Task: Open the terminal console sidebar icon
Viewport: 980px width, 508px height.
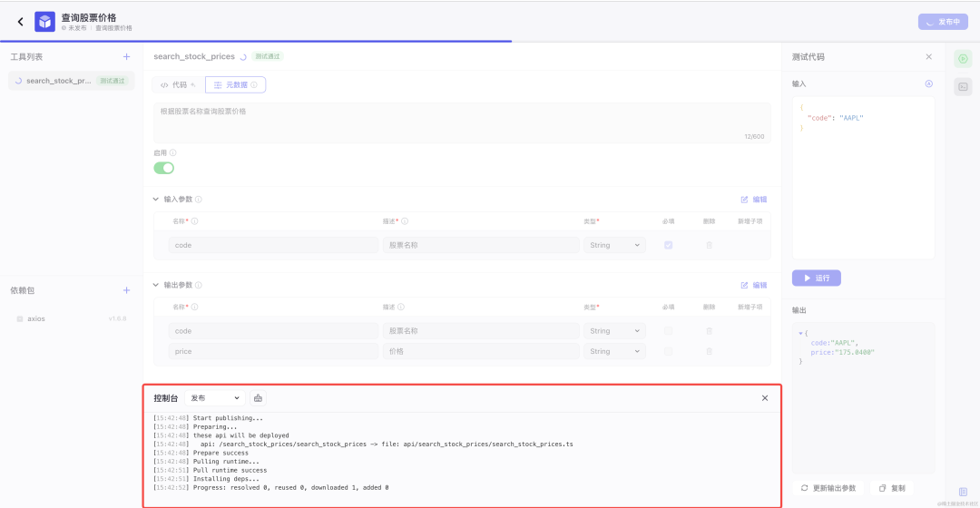Action: tap(963, 87)
